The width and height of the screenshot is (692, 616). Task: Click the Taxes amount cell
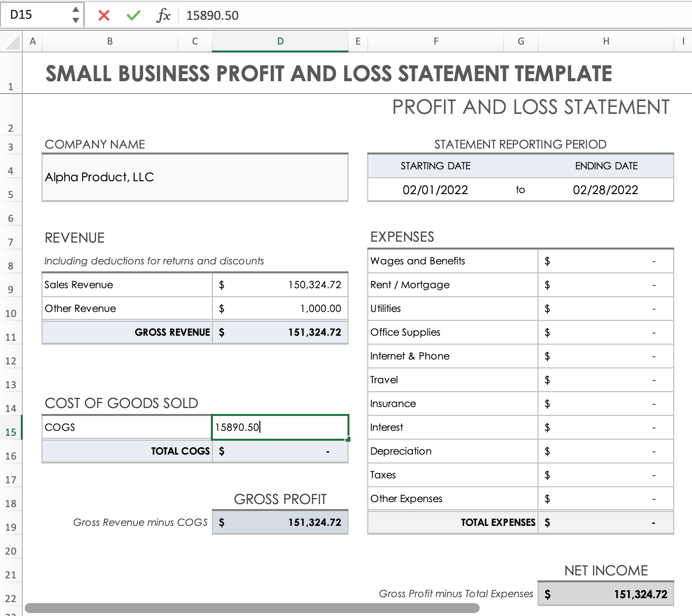coord(606,475)
